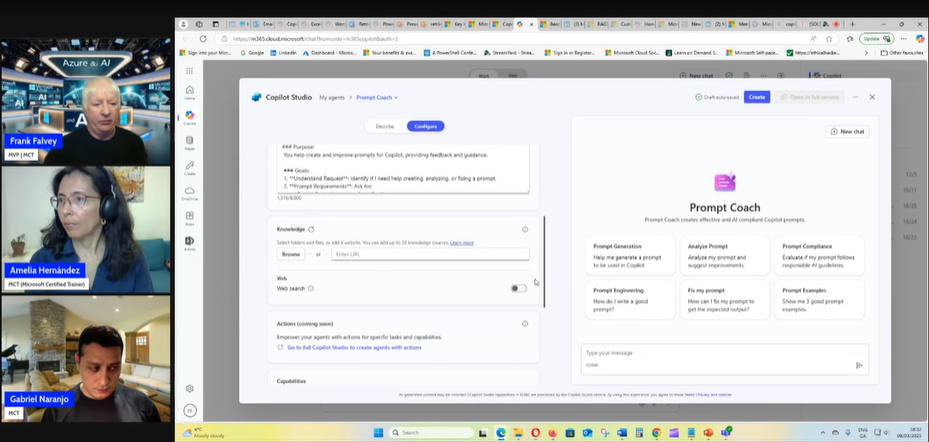Enable the Web search toggle
The height and width of the screenshot is (442, 929).
click(x=518, y=288)
